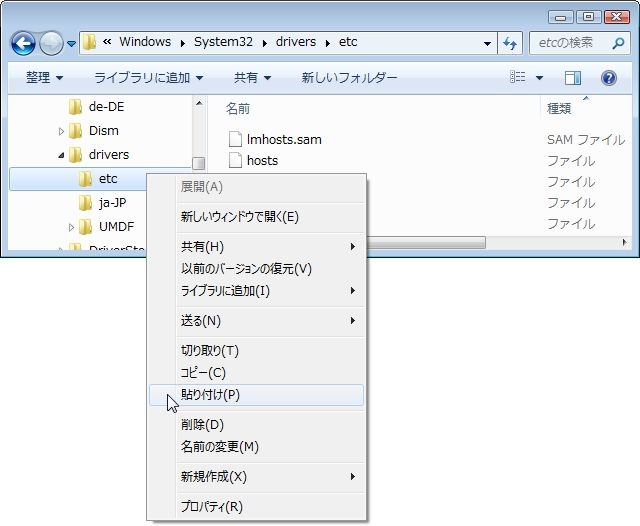Choose 以前のバージョンの復元(V)
This screenshot has width=640, height=526.
(256, 269)
